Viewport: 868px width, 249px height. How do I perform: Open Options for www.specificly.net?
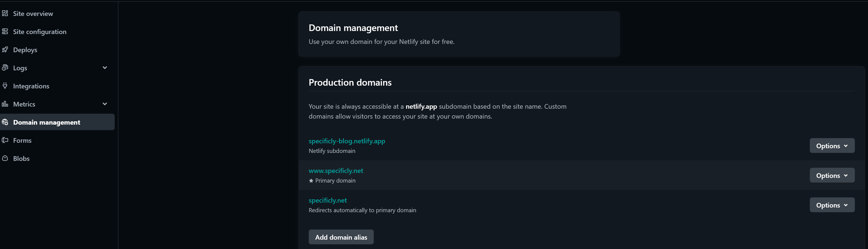(832, 175)
